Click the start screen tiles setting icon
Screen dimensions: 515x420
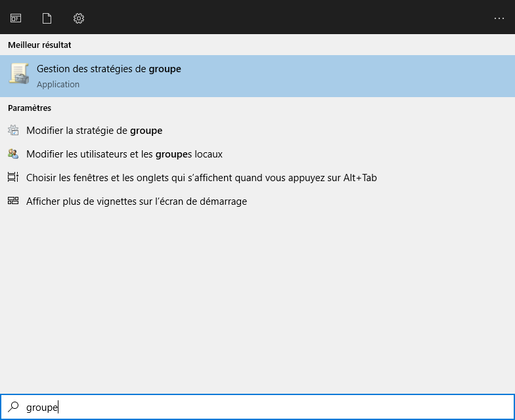click(13, 201)
